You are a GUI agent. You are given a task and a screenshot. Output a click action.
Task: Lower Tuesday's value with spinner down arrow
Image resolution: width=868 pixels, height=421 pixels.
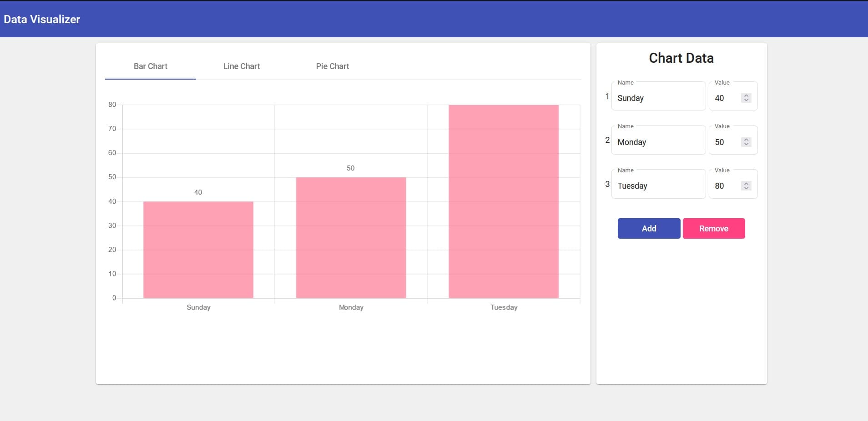(746, 188)
